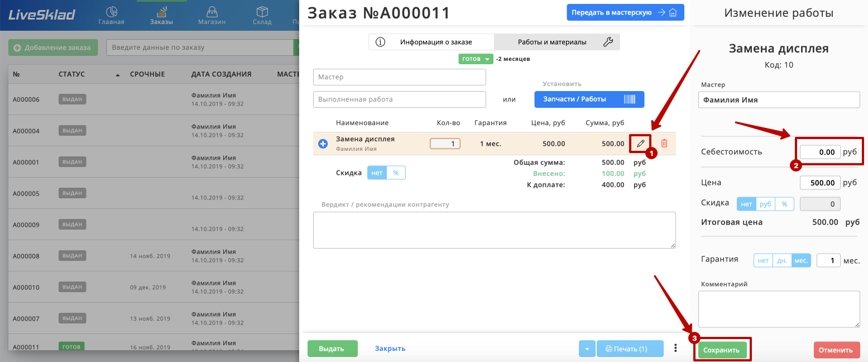The height and width of the screenshot is (362, 868).
Task: Click the Мастер field Фамилия Имя in the side panel
Action: pyautogui.click(x=779, y=99)
